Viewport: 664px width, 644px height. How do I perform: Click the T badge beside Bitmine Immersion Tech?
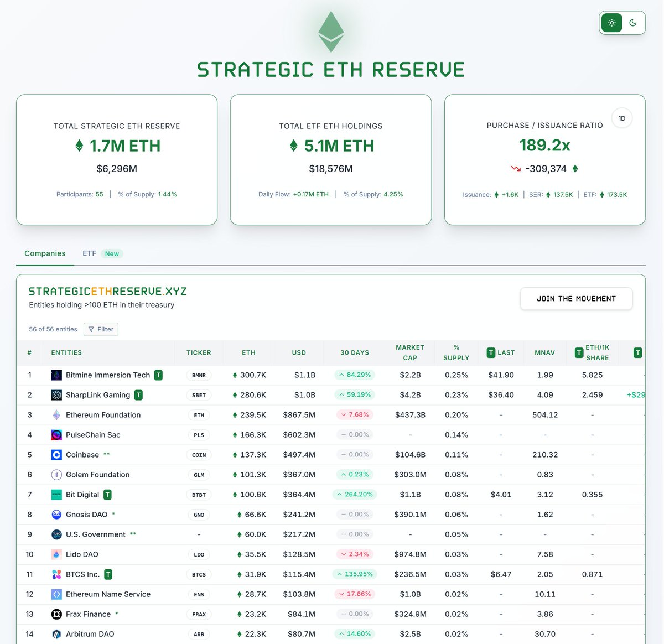(158, 375)
